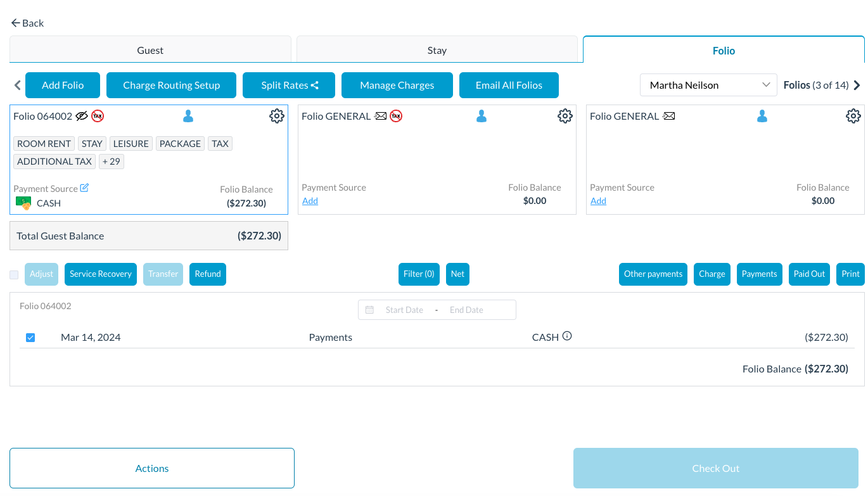Screen dimensions: 868x496
Task: Open the Martha Neilson guest dropdown
Action: 708,86
